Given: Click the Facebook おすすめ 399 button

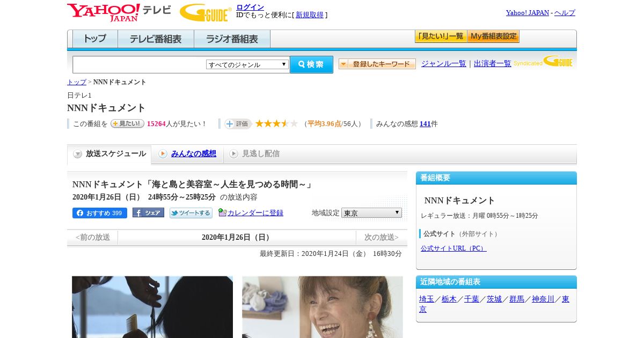Looking at the screenshot, I should [x=100, y=213].
